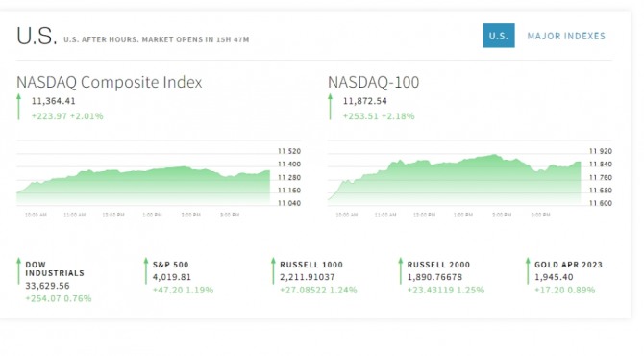Click the green up arrow beside NASDAQ Composite
The width and height of the screenshot is (644, 356).
click(19, 107)
